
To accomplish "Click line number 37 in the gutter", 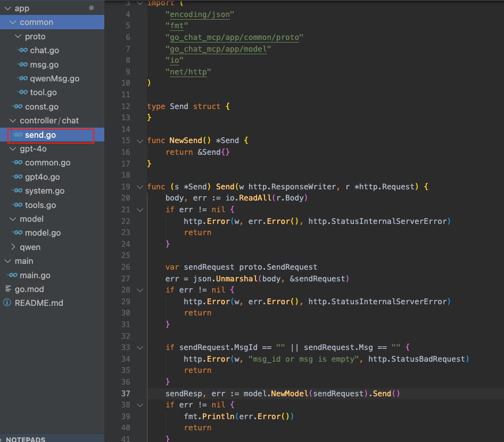I will pyautogui.click(x=126, y=394).
